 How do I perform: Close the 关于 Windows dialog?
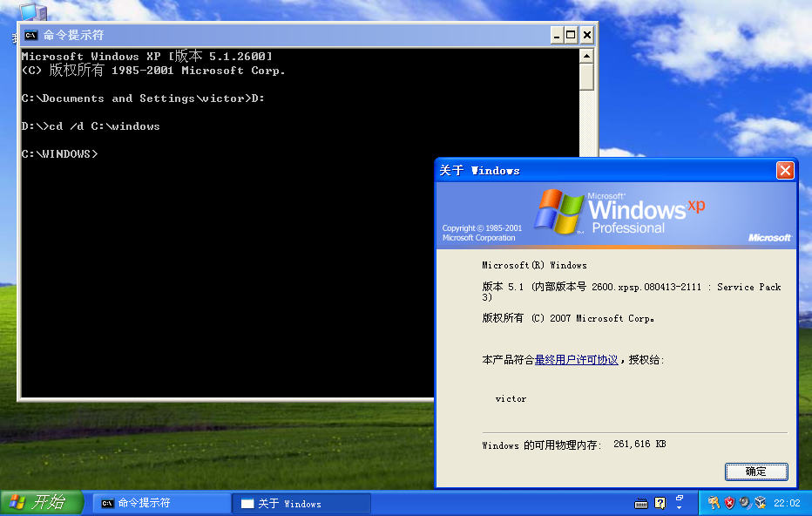click(x=785, y=171)
